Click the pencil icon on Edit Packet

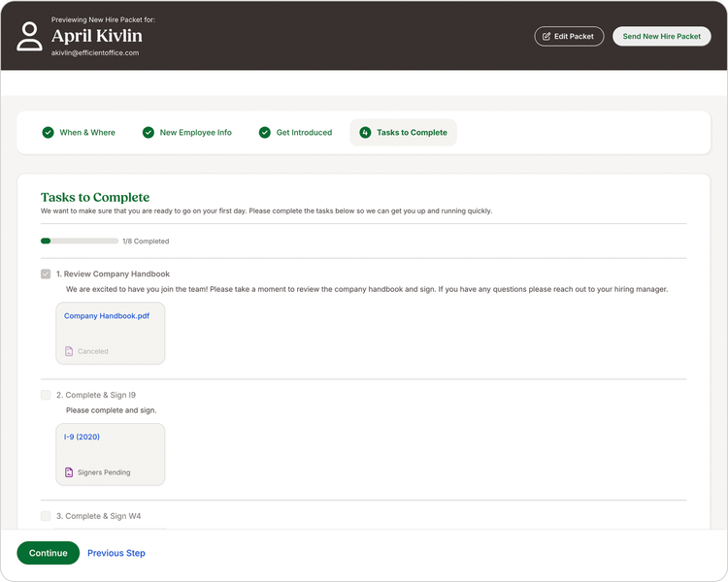546,36
